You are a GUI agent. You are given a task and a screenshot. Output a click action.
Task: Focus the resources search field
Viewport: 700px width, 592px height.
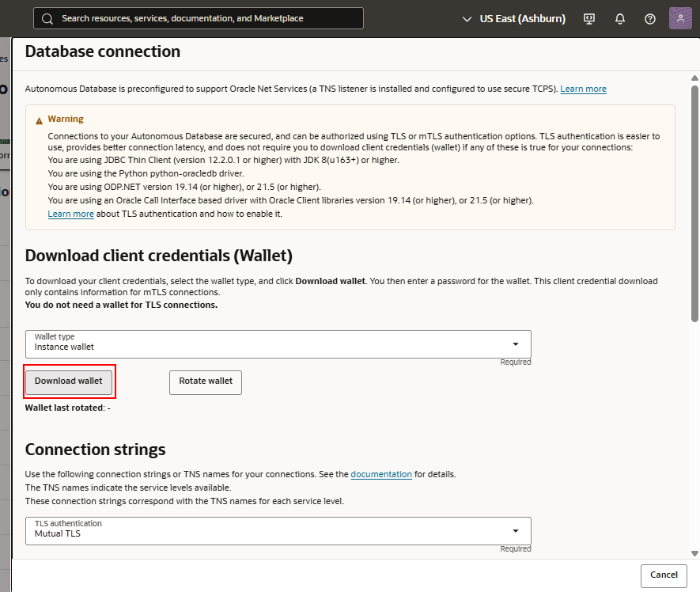(x=206, y=18)
